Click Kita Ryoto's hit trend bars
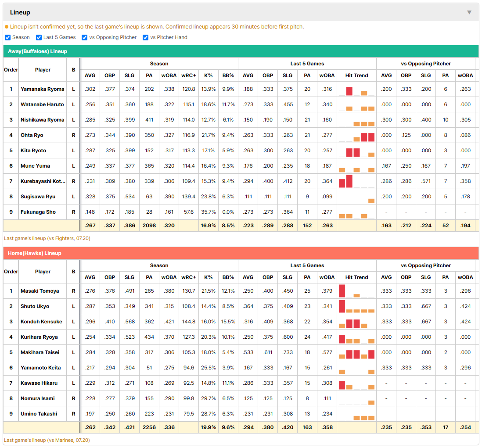 [x=356, y=151]
